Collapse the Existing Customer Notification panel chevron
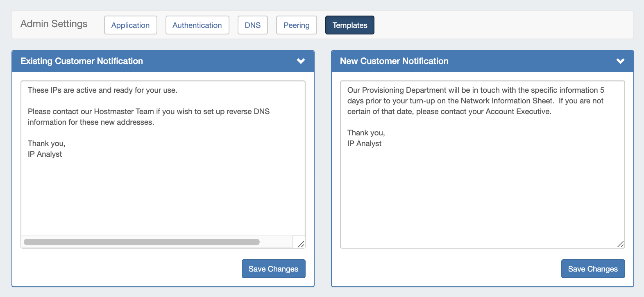This screenshot has height=297, width=644. coord(301,61)
